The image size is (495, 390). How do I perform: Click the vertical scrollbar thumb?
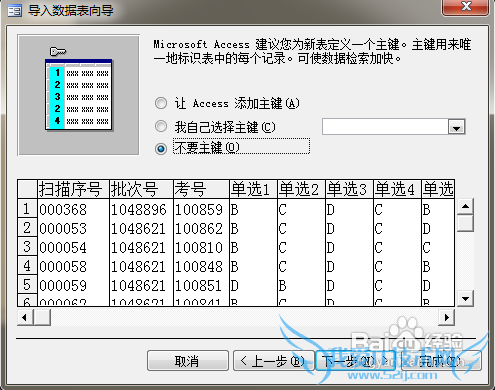[x=465, y=223]
